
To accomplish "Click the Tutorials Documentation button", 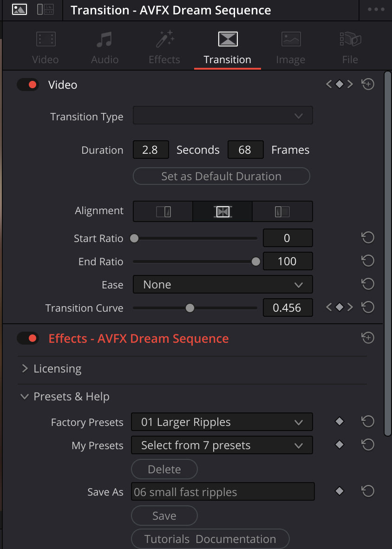I will pos(210,539).
